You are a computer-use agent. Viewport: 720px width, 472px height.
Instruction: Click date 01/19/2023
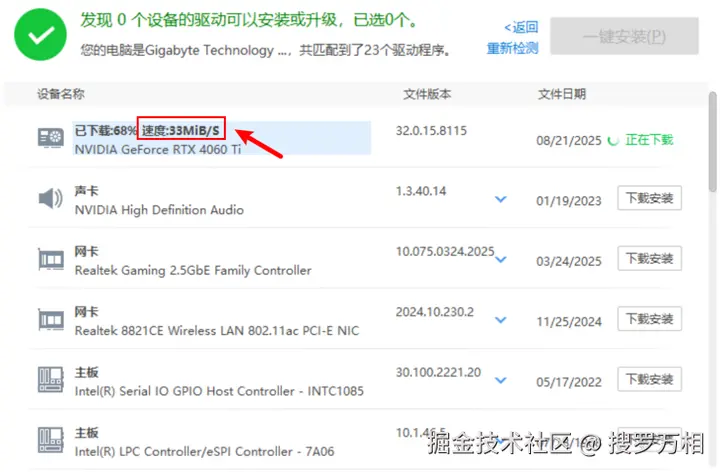pos(569,201)
